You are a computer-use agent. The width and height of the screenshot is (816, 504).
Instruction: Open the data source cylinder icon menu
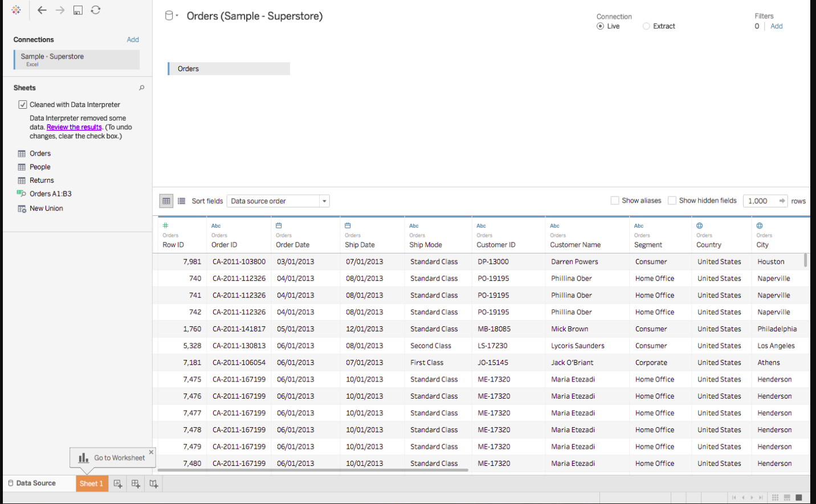pyautogui.click(x=171, y=15)
